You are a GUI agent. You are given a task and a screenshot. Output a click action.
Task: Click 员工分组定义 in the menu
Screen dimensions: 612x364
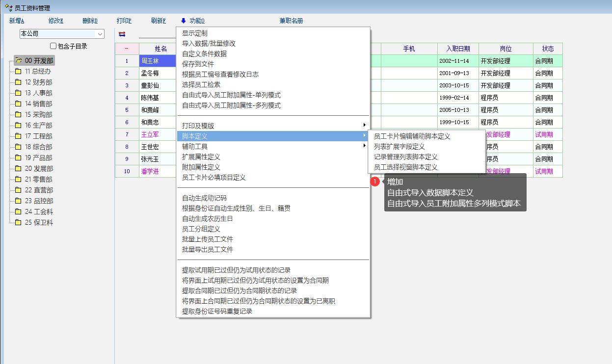click(x=201, y=229)
